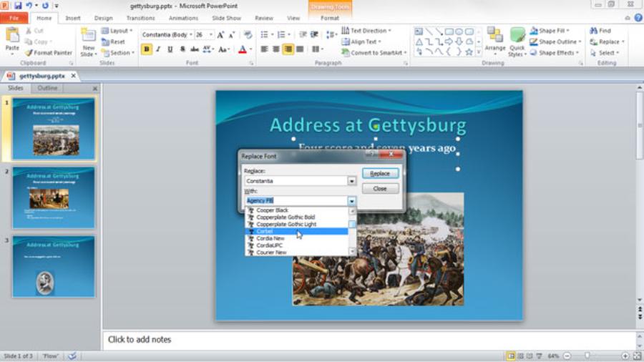Image resolution: width=644 pixels, height=362 pixels.
Task: Switch to the Insert ribbon tab
Action: [73, 18]
